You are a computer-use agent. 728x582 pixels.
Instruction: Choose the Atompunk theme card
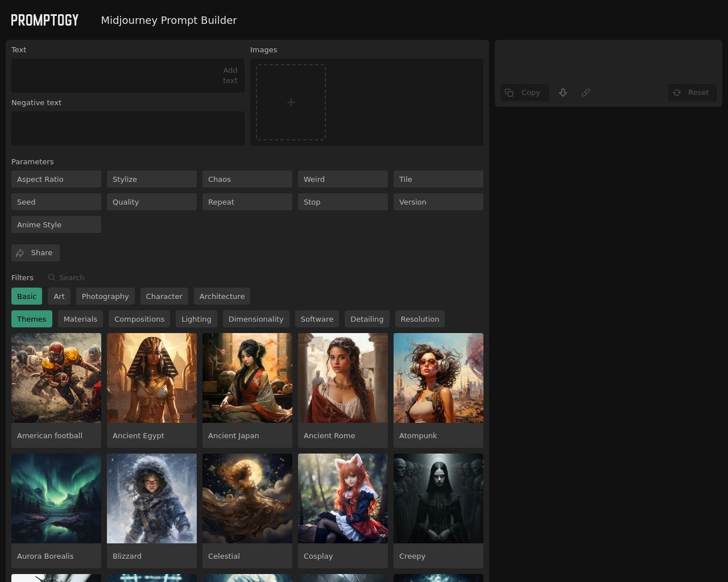[439, 390]
